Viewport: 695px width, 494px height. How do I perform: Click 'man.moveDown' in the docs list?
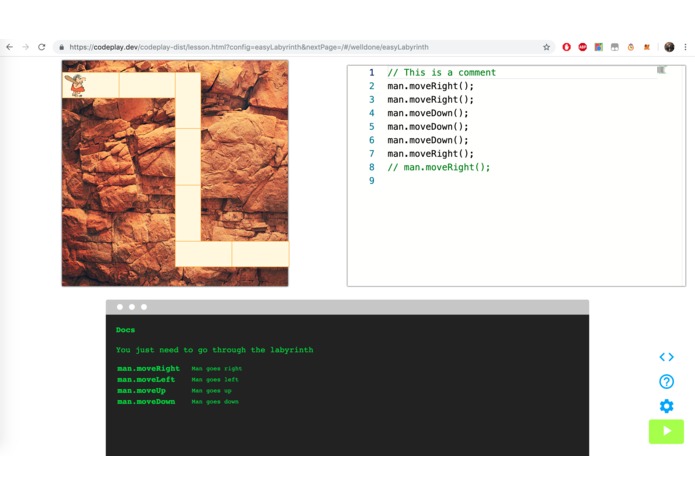(146, 401)
